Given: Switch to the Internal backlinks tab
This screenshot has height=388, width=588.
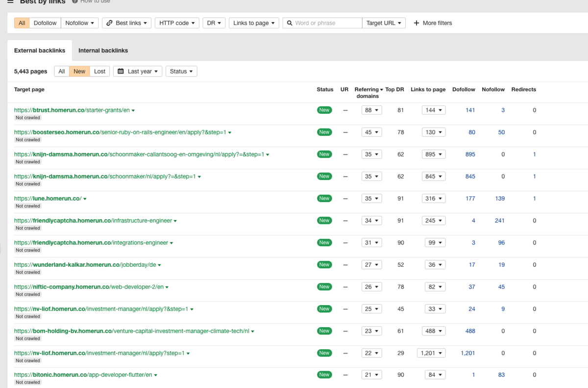Looking at the screenshot, I should point(103,51).
